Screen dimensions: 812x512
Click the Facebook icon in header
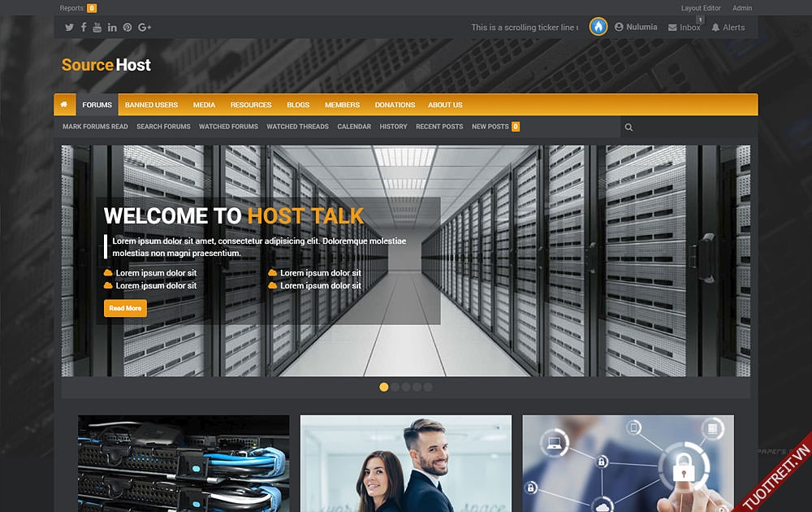(84, 28)
